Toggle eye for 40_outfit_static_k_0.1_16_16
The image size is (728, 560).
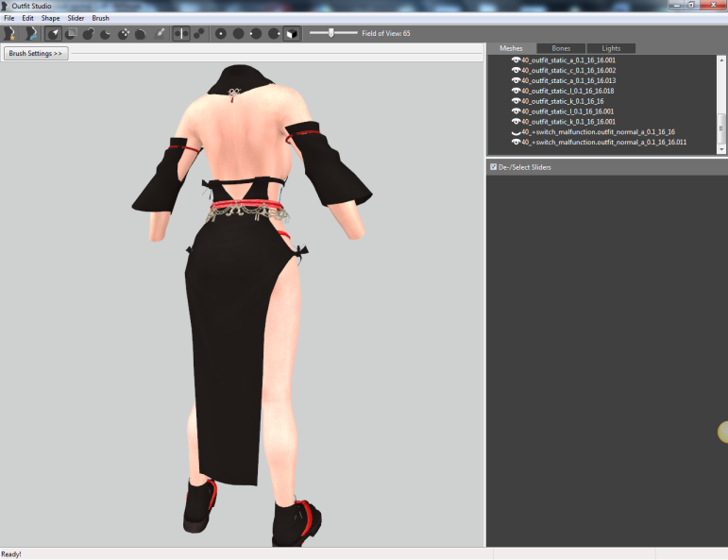[516, 101]
